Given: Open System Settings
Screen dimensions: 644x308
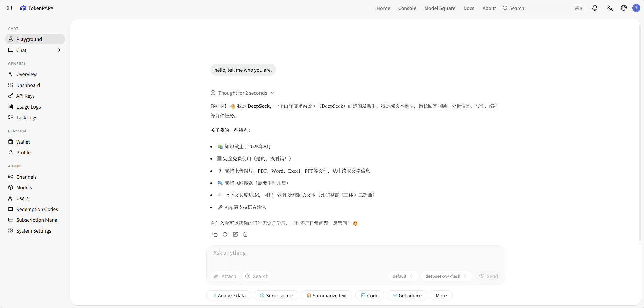Looking at the screenshot, I should tap(35, 230).
